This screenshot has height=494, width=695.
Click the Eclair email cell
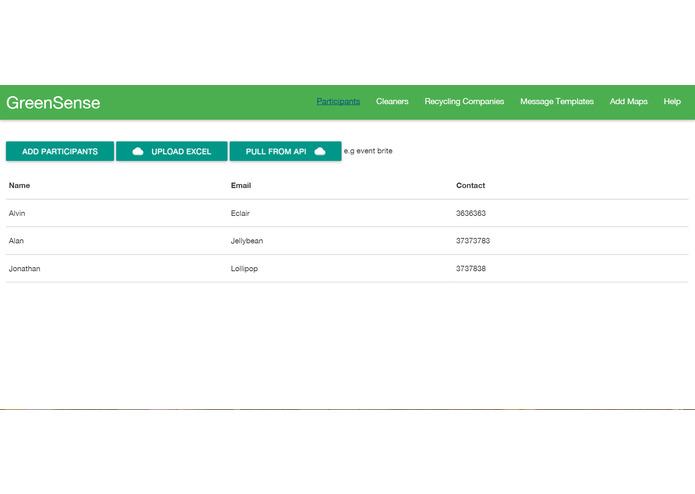pyautogui.click(x=240, y=213)
